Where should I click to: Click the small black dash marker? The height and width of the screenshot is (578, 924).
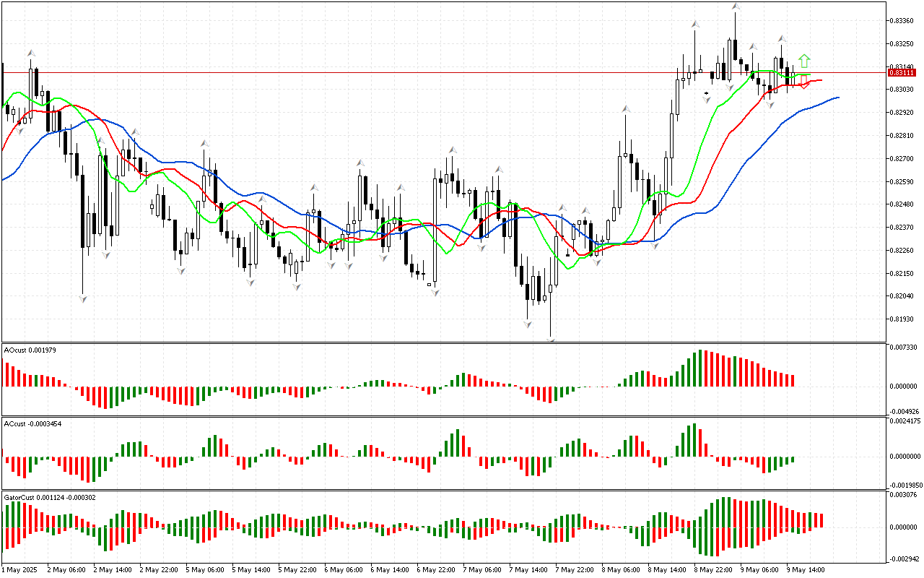(x=706, y=93)
